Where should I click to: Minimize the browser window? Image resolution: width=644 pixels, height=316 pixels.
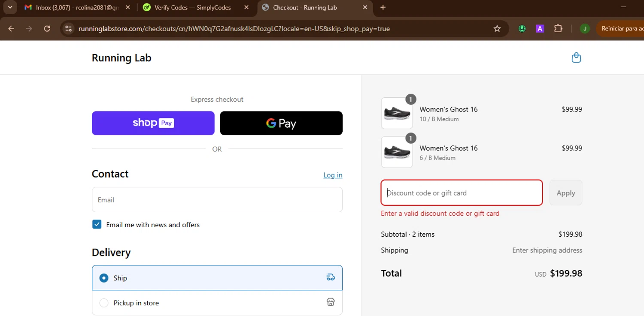[624, 7]
